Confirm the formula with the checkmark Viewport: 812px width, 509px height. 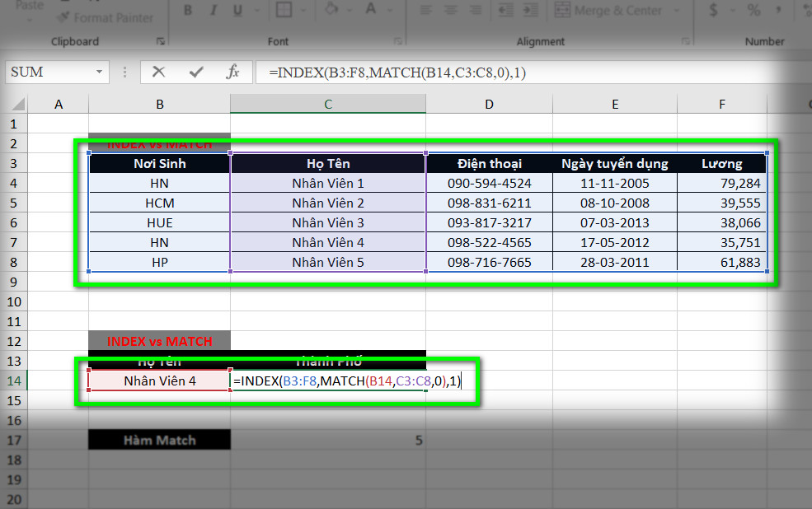click(195, 72)
